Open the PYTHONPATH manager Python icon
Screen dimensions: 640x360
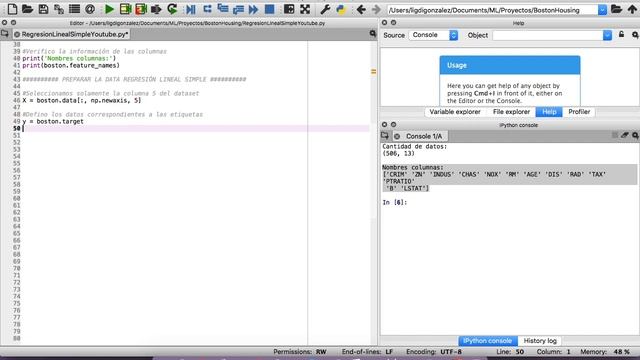click(x=341, y=9)
